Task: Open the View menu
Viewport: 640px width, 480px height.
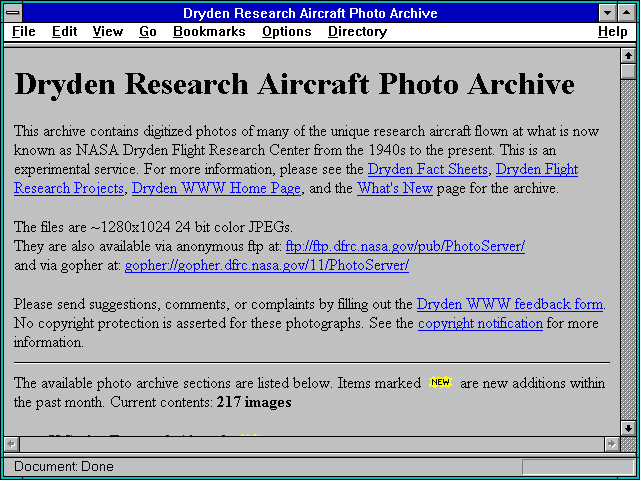Action: (x=108, y=31)
